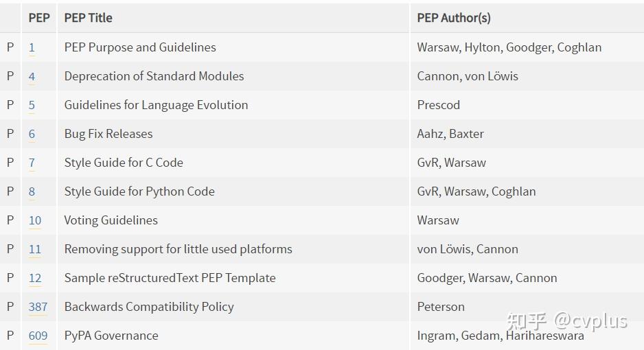This screenshot has width=644, height=350.
Task: Click the PEP number column header
Action: click(x=39, y=18)
